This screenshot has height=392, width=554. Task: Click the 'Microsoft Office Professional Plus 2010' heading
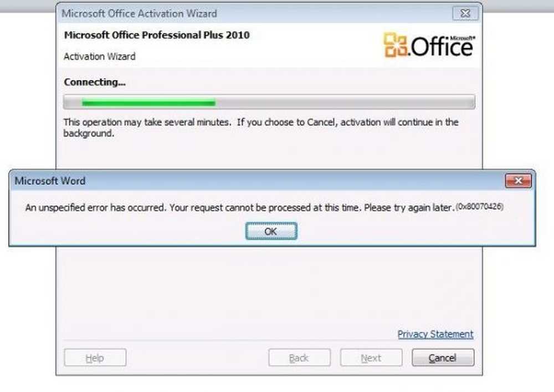pos(157,35)
